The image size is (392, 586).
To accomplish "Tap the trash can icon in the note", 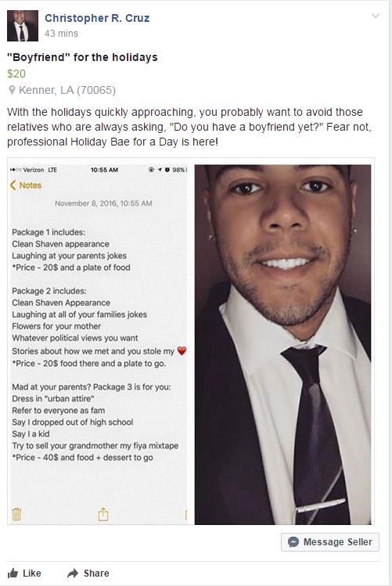I will 16,514.
